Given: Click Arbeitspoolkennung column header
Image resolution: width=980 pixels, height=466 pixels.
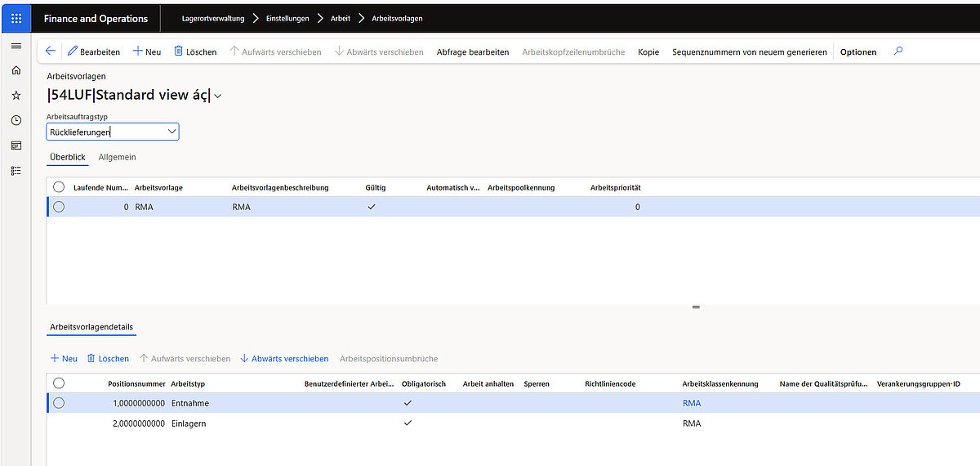Looking at the screenshot, I should 521,187.
